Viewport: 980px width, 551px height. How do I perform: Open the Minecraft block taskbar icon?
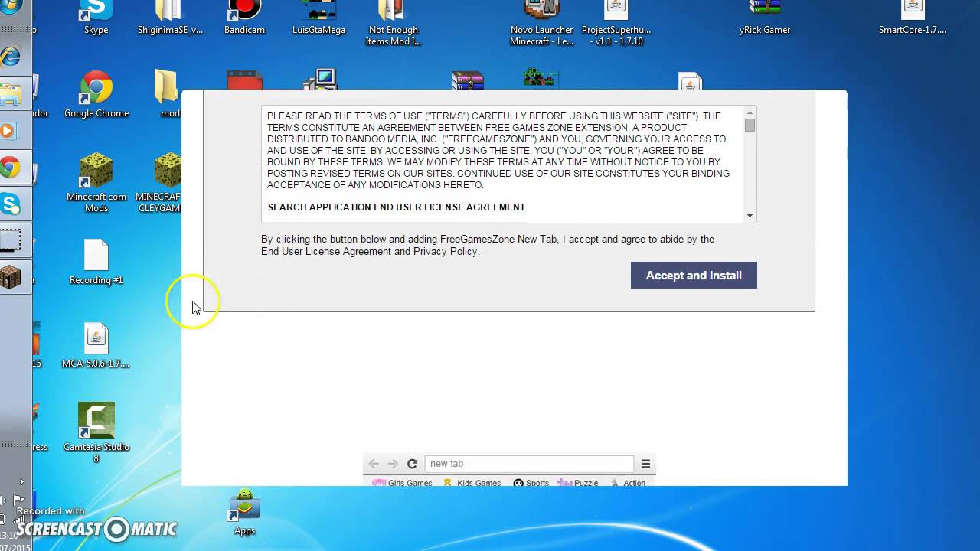10,277
